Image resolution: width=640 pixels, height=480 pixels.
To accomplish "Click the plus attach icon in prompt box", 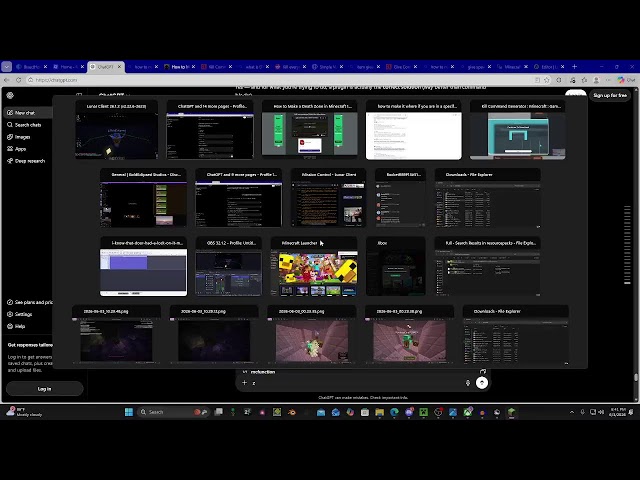I will 244,383.
